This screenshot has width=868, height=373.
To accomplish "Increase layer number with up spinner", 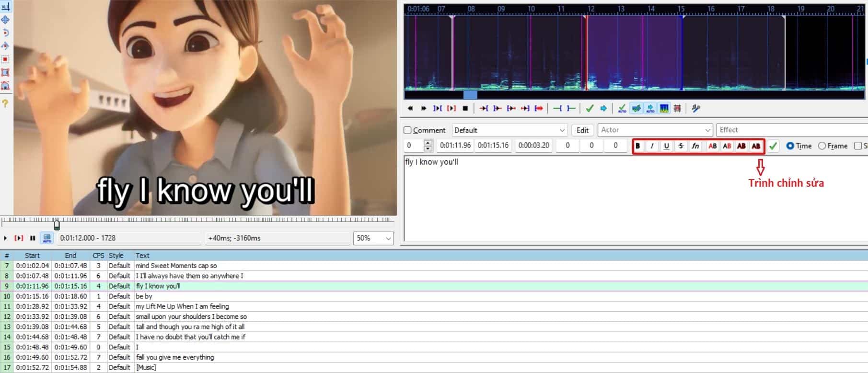I will click(428, 143).
